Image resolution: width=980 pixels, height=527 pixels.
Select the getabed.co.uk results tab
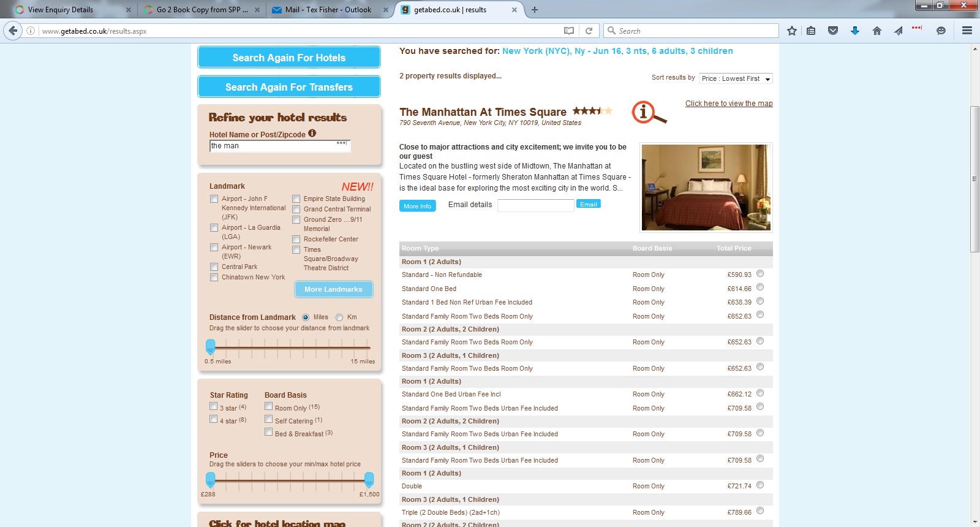point(458,10)
